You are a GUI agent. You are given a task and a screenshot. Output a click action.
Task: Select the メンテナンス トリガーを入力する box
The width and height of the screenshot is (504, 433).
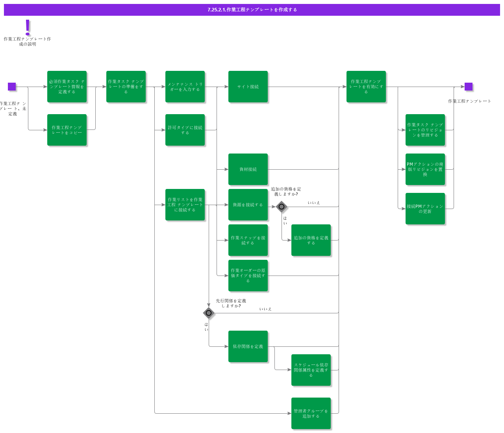185,87
